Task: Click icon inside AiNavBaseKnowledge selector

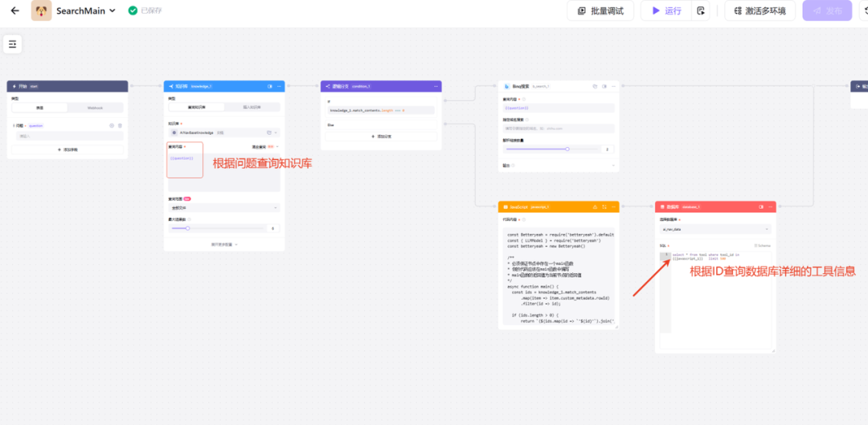Action: pos(269,133)
